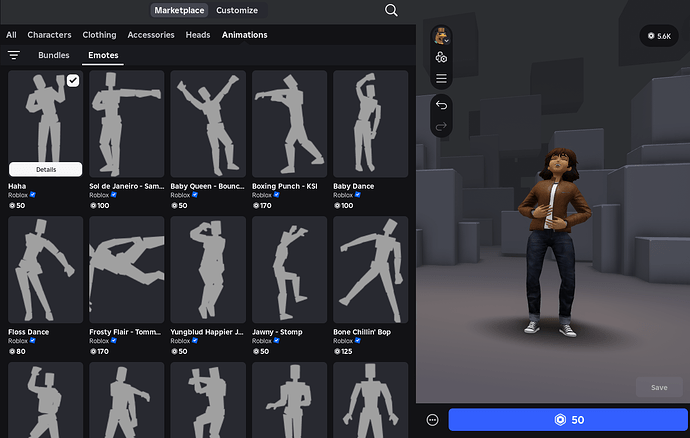Screen dimensions: 690x438
Task: Open the hamburger list menu icon
Action: [441, 79]
